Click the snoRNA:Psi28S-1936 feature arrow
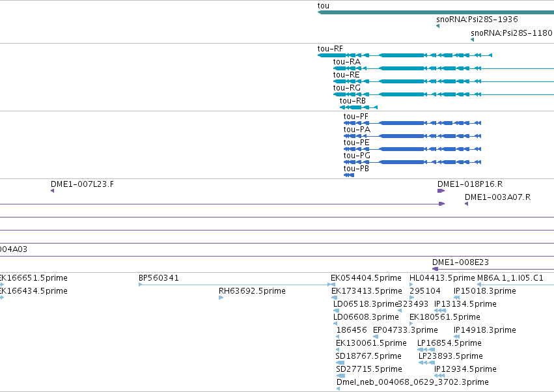 [437, 26]
